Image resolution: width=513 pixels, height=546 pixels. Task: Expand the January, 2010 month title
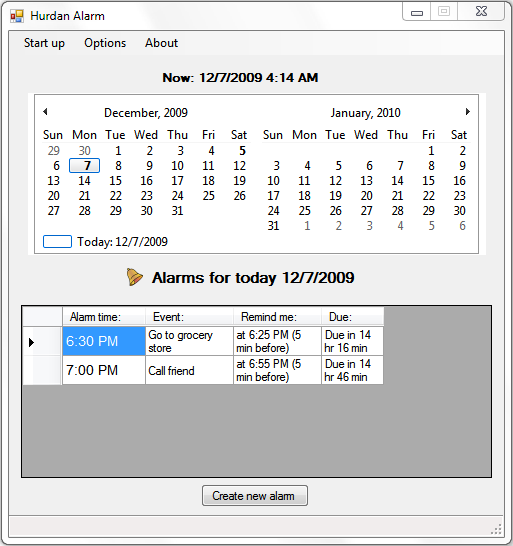366,113
